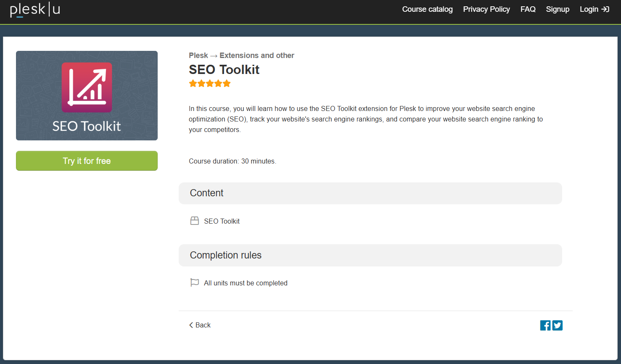Click the 'Course duration: 30 minutes' text

coord(233,161)
